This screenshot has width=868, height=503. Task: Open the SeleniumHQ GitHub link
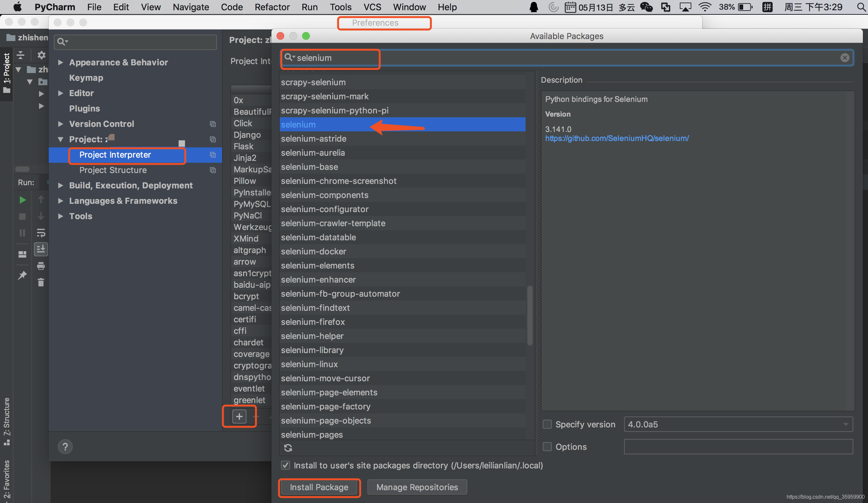coord(616,138)
